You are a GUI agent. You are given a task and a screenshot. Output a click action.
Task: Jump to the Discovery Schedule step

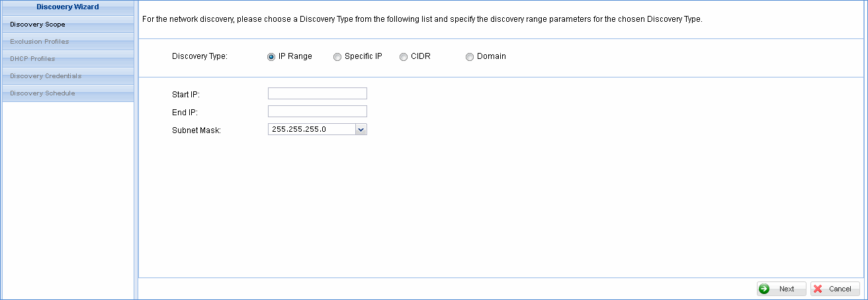(x=42, y=93)
